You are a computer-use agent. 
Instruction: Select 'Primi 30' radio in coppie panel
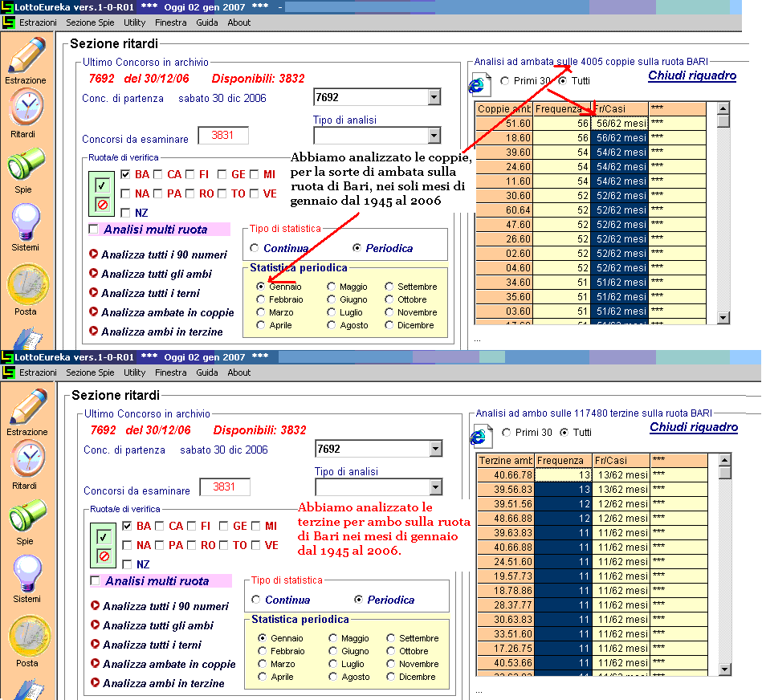tap(505, 80)
